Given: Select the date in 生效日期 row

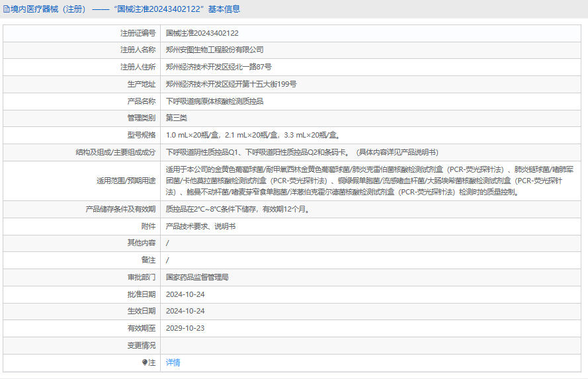Looking at the screenshot, I should point(185,311).
